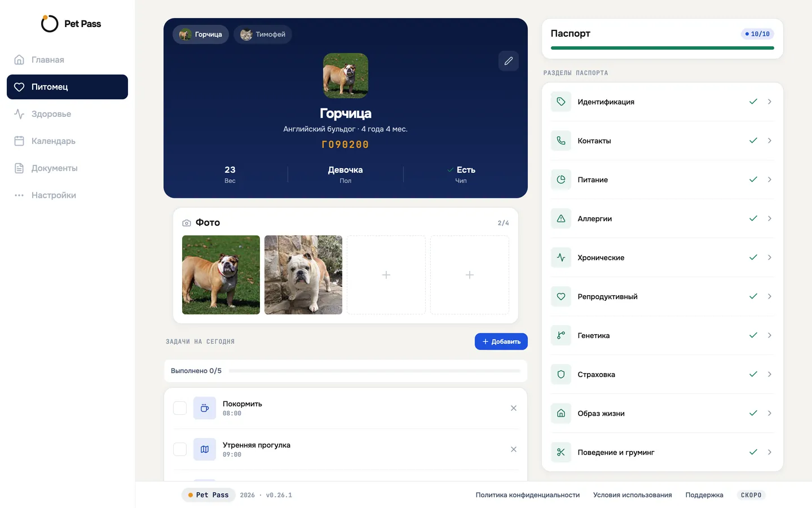Click the Allergies warning triangle icon
The height and width of the screenshot is (508, 812).
coord(561,218)
